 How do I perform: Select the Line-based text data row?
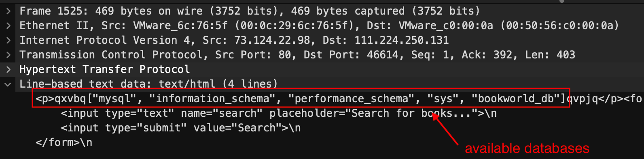tap(322, 84)
